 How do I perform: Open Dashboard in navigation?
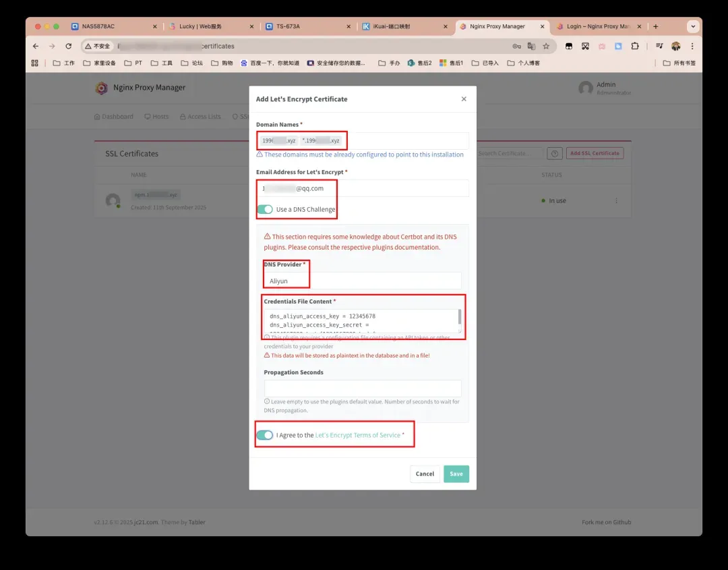click(114, 117)
